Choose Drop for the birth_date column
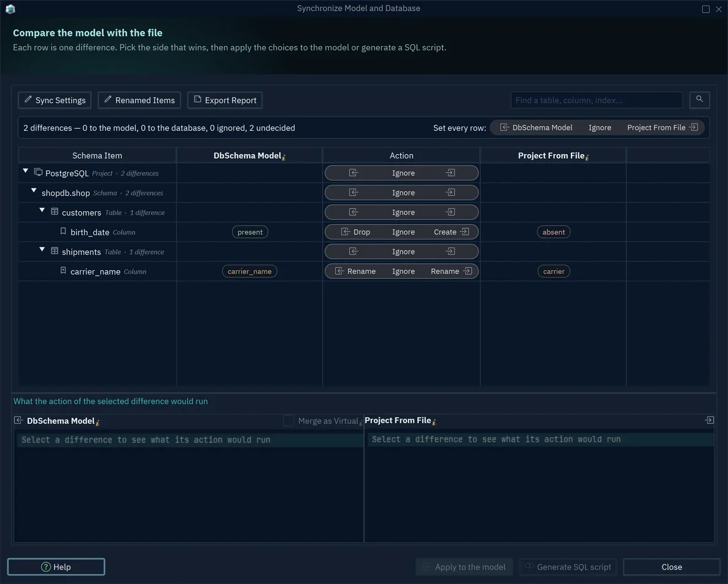 tap(355, 232)
